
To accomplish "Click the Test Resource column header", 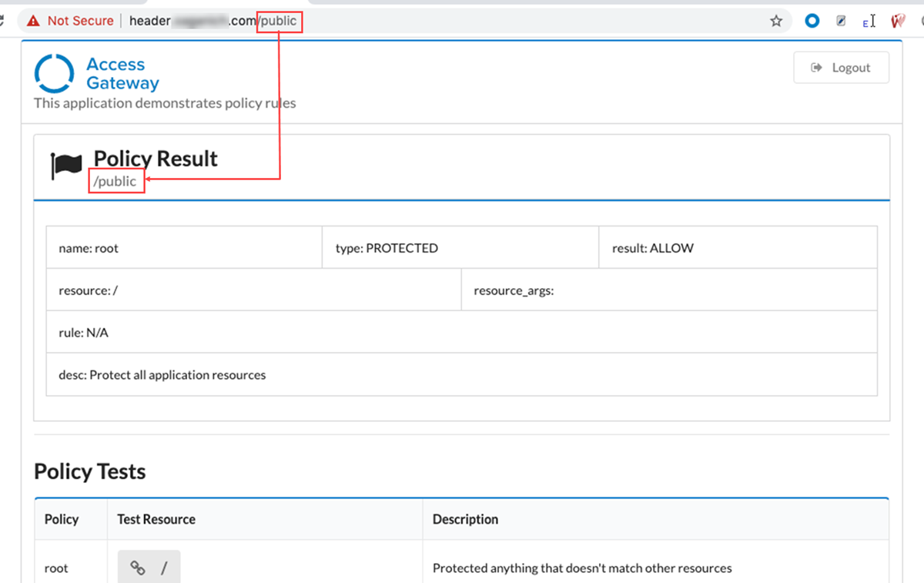I will pos(156,519).
